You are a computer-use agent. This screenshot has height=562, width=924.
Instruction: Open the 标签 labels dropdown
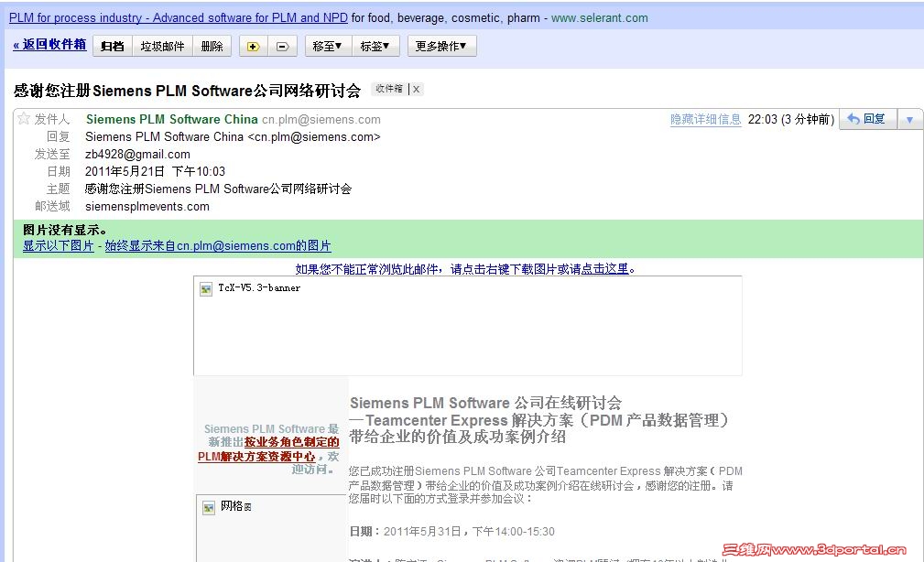(x=375, y=46)
